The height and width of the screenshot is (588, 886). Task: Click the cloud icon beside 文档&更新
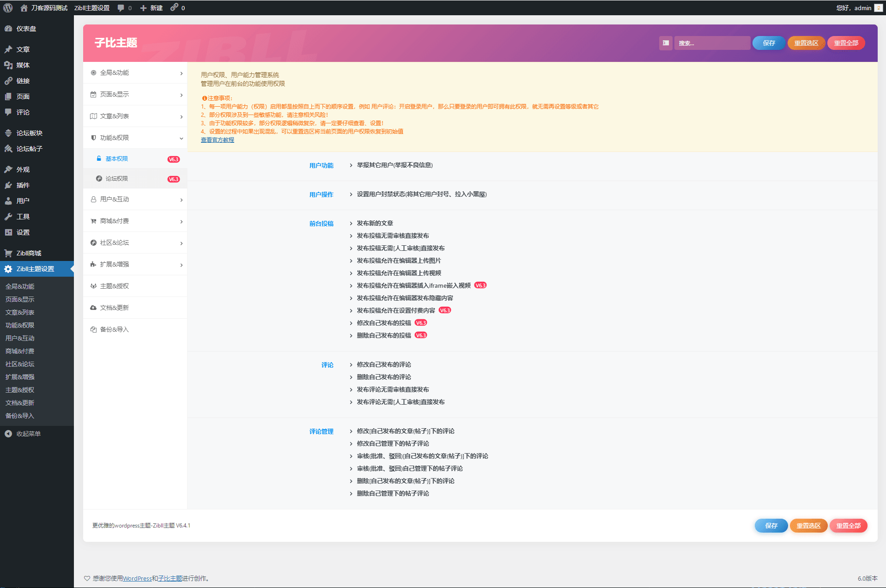pos(93,307)
